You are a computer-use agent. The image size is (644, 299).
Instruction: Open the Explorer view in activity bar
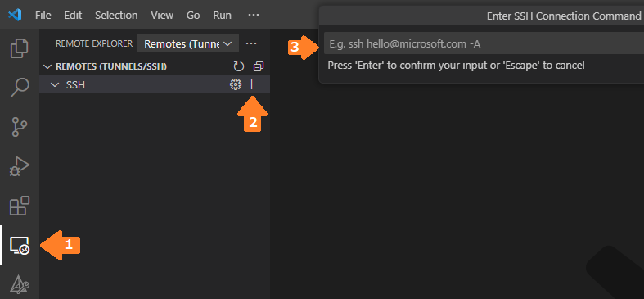[20, 48]
